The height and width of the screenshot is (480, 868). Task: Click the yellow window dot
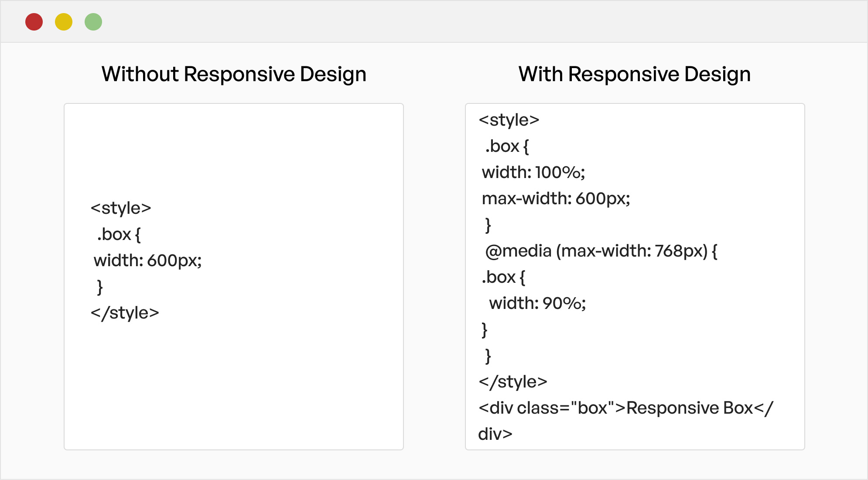64,22
